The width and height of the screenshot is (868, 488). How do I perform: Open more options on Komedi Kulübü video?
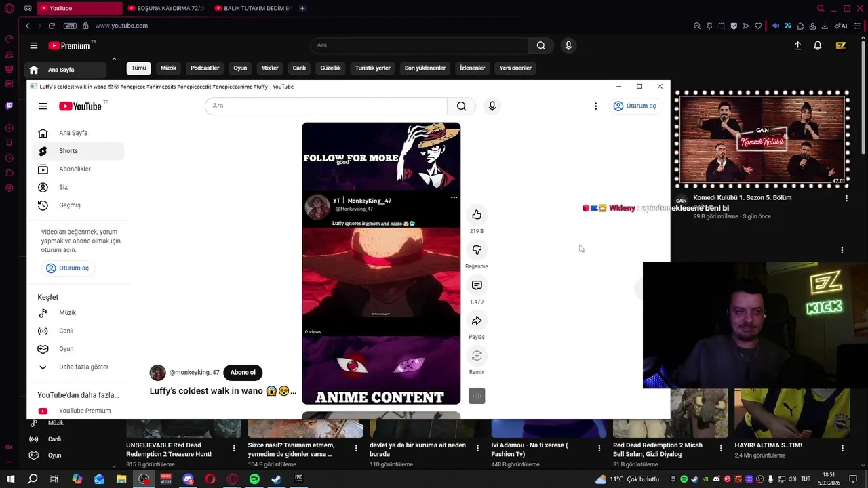click(846, 198)
